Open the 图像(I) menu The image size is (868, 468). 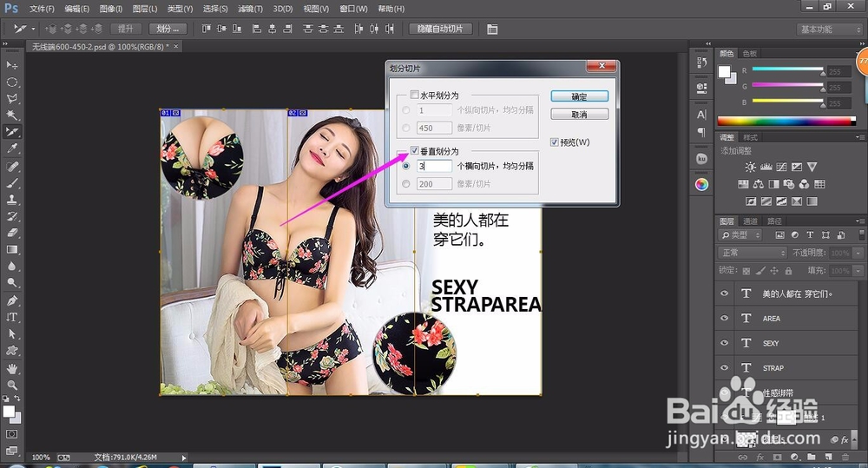click(110, 9)
